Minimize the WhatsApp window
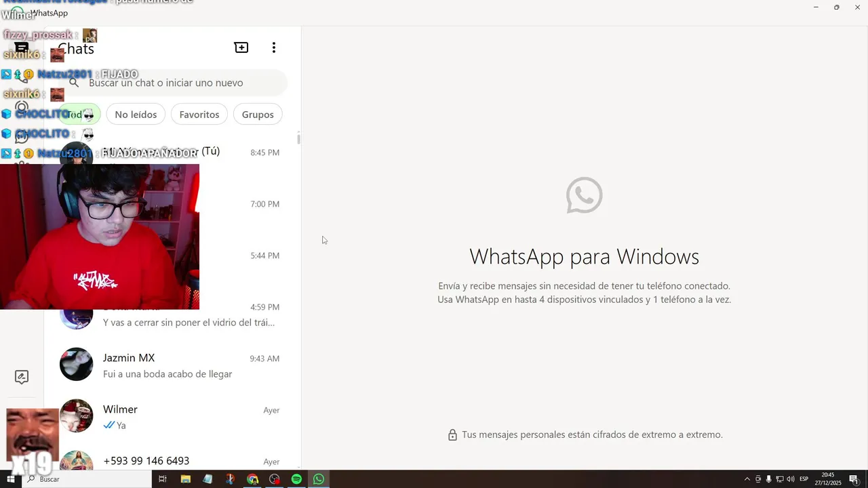Image resolution: width=868 pixels, height=488 pixels. pos(816,7)
